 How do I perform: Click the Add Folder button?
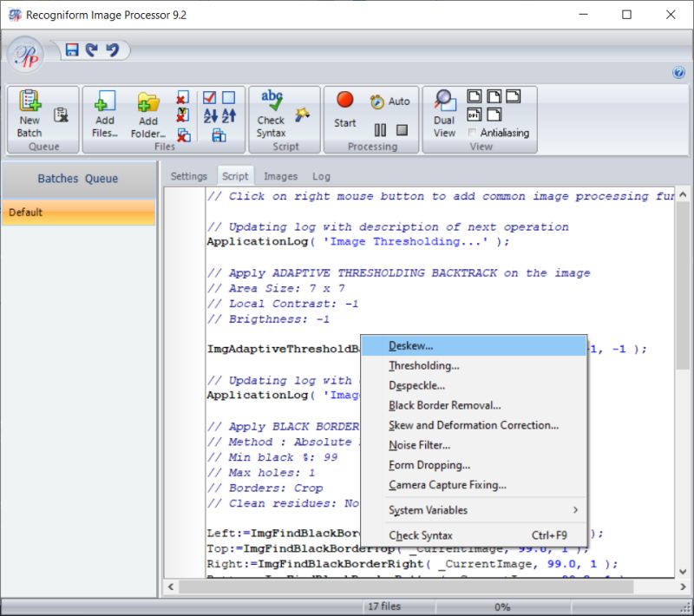coord(148,115)
